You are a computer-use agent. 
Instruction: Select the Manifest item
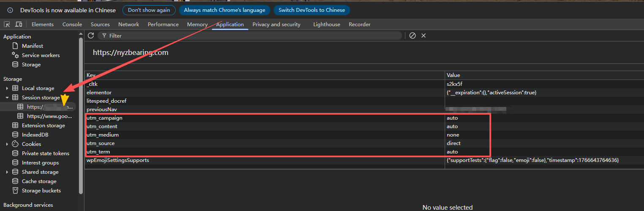[x=33, y=46]
